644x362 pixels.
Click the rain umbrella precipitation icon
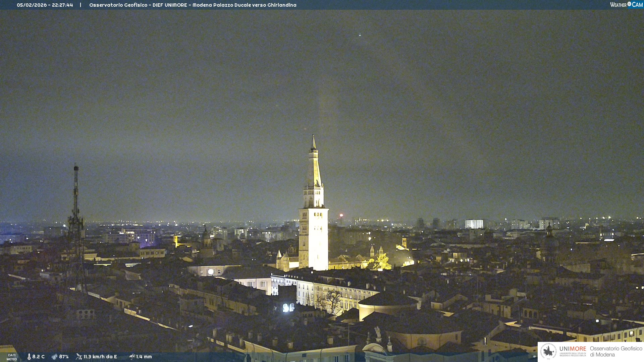click(132, 357)
